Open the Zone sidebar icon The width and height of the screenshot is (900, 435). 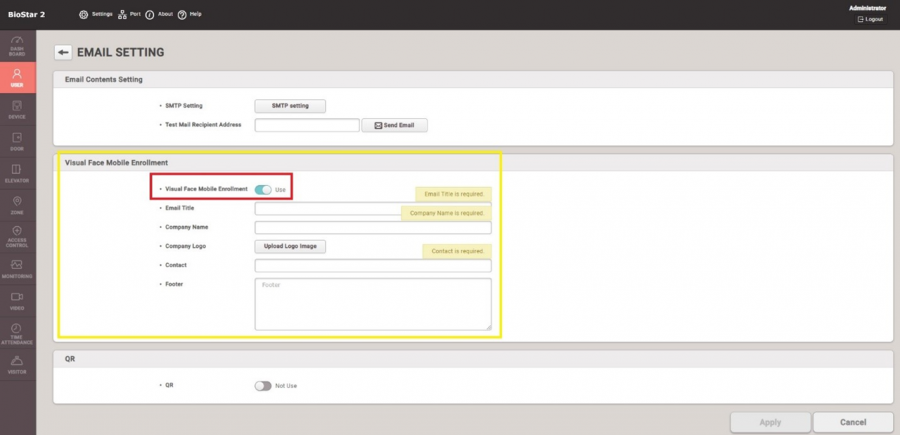17,205
